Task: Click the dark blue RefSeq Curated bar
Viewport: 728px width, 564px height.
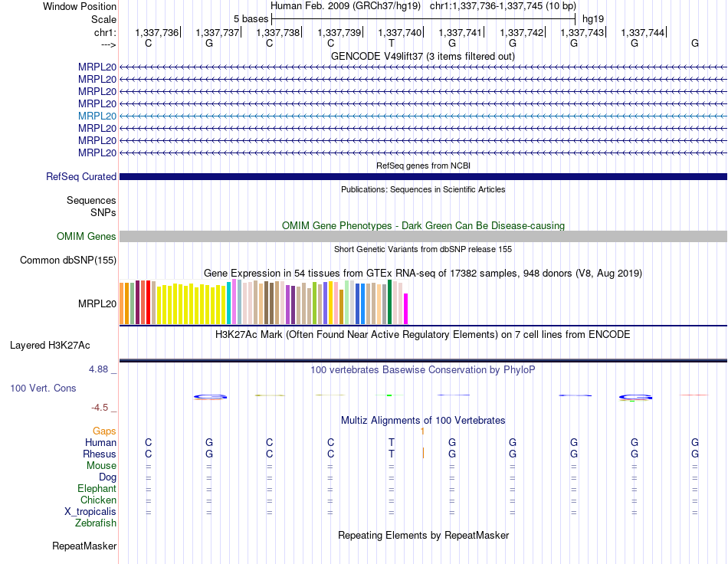Action: (423, 176)
